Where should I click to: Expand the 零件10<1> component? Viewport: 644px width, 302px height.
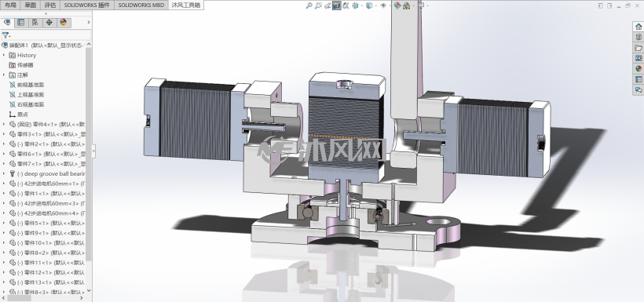coord(4,243)
